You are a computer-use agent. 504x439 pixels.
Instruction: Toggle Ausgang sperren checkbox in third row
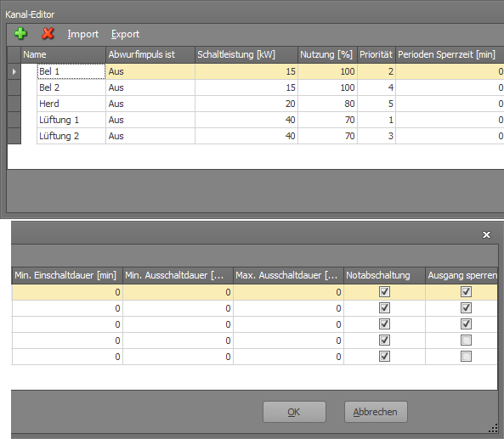(x=466, y=324)
